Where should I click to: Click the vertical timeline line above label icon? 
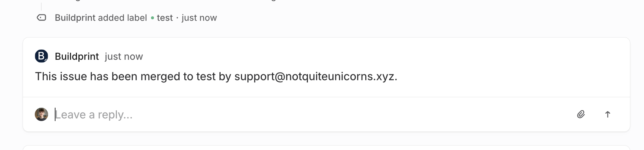pyautogui.click(x=41, y=6)
